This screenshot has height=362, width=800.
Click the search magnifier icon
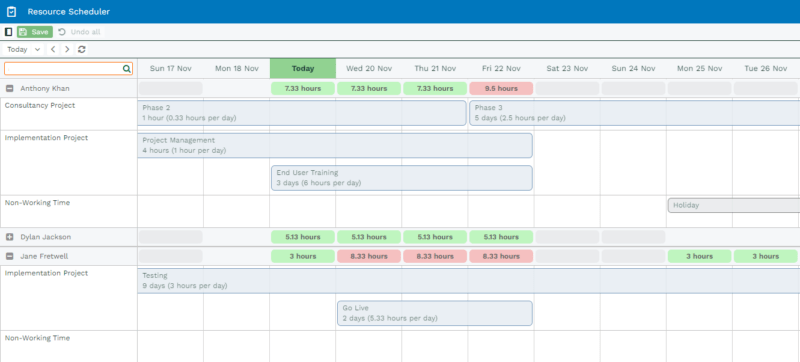coord(127,68)
